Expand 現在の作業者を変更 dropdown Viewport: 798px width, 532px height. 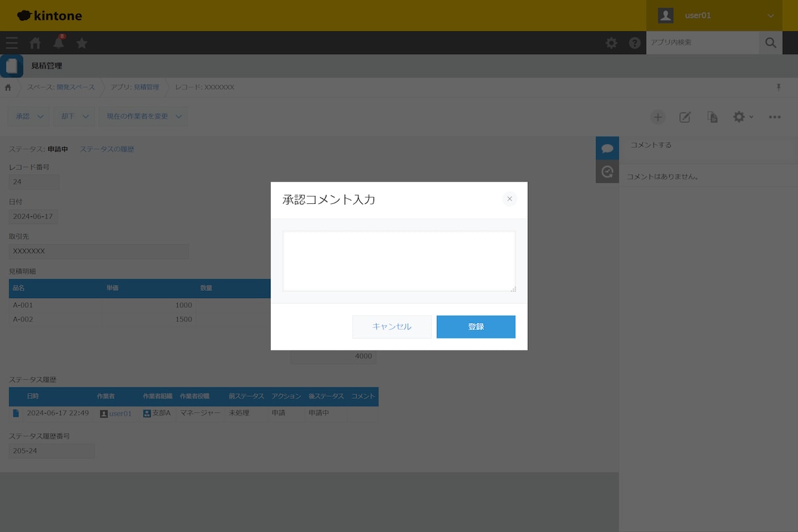[143, 116]
